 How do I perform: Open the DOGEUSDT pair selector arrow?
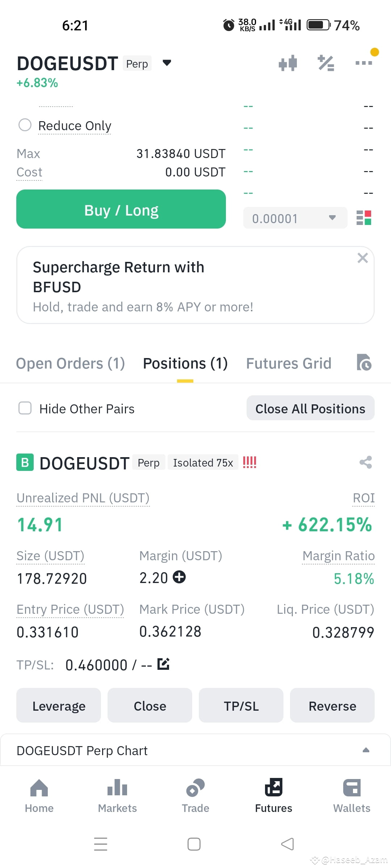(x=167, y=63)
